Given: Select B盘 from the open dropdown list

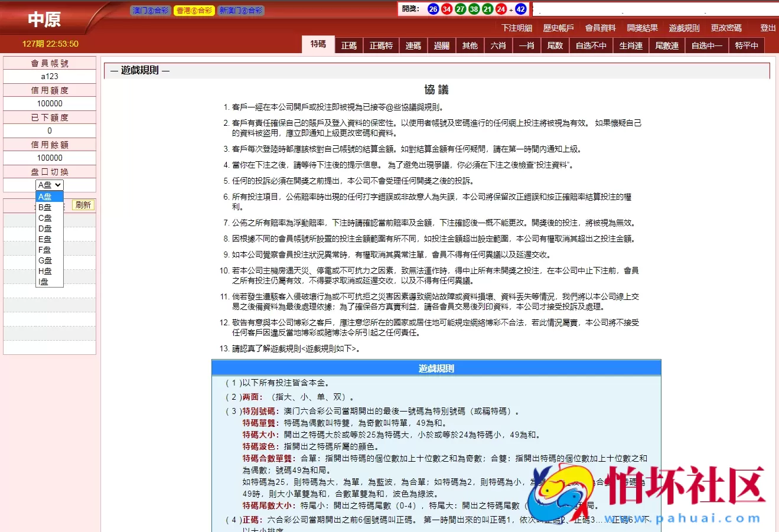Looking at the screenshot, I should tap(46, 207).
